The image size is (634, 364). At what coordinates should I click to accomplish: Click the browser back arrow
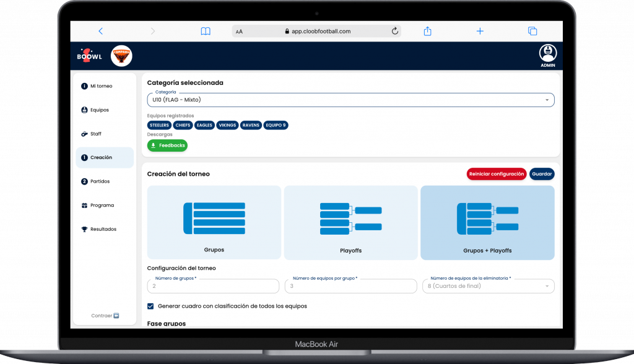click(101, 32)
